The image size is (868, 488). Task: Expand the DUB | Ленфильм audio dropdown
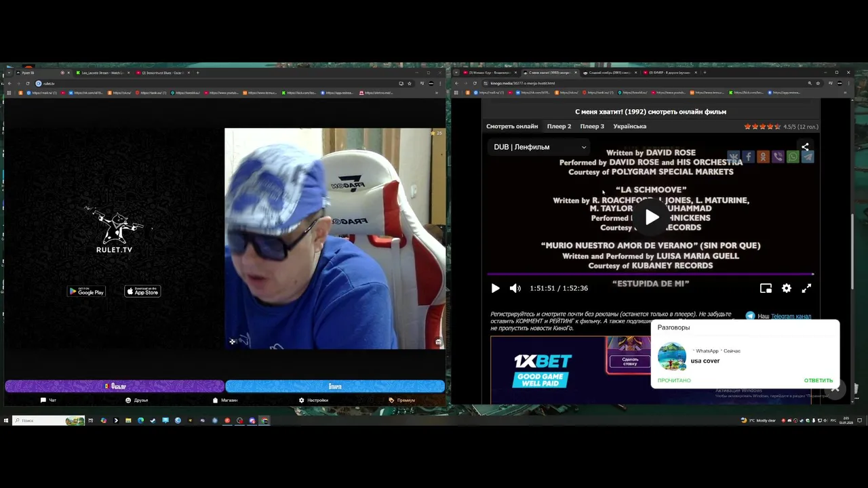pos(540,147)
